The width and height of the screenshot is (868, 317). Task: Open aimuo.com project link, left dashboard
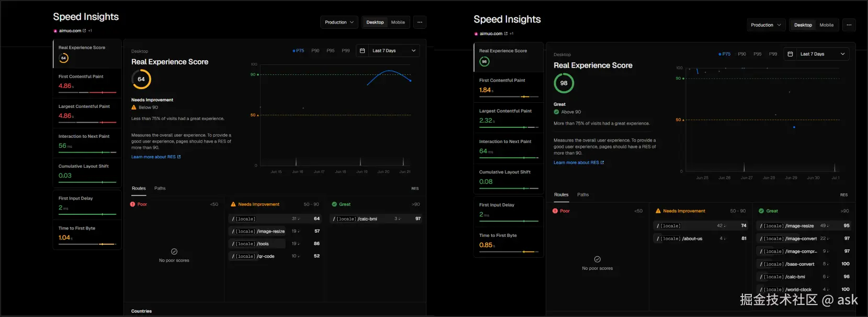point(70,31)
